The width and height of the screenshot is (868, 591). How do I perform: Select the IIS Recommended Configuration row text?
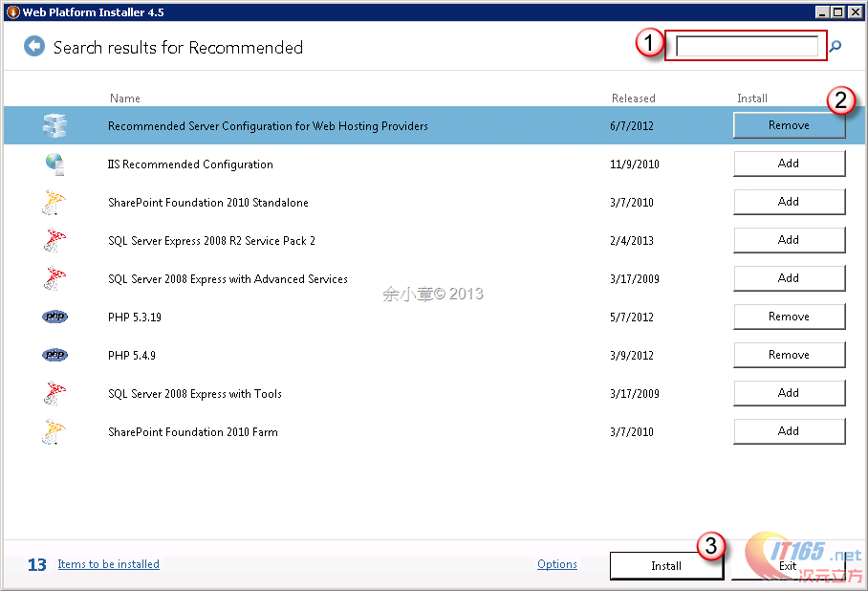coord(190,164)
